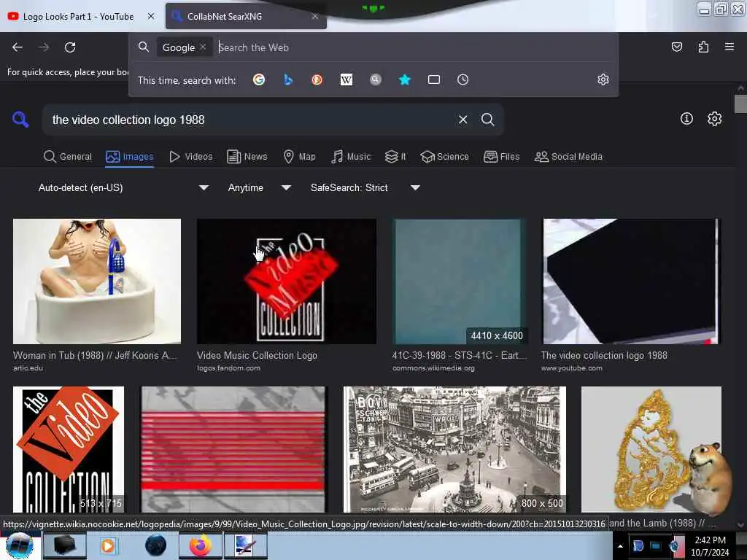The height and width of the screenshot is (560, 747).
Task: Switch to the Science search category
Action: click(444, 157)
